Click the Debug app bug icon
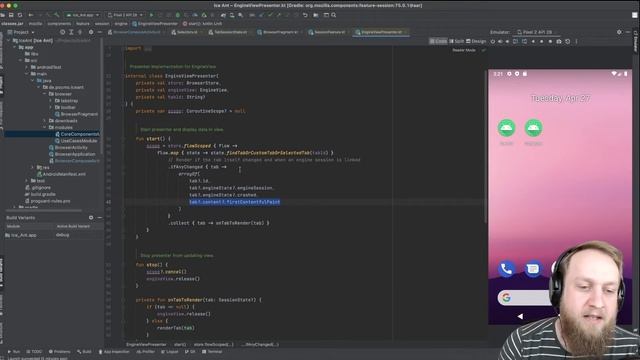Viewport: 640px width, 360px height. [x=178, y=15]
